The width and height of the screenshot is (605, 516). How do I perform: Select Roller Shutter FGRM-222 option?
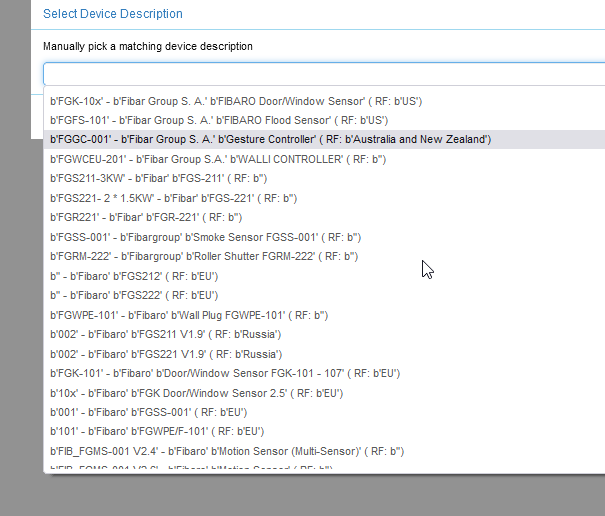(x=204, y=256)
